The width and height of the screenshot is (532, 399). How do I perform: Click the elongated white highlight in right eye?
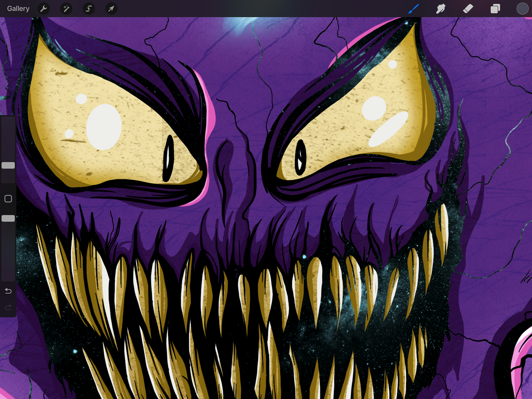point(388,129)
